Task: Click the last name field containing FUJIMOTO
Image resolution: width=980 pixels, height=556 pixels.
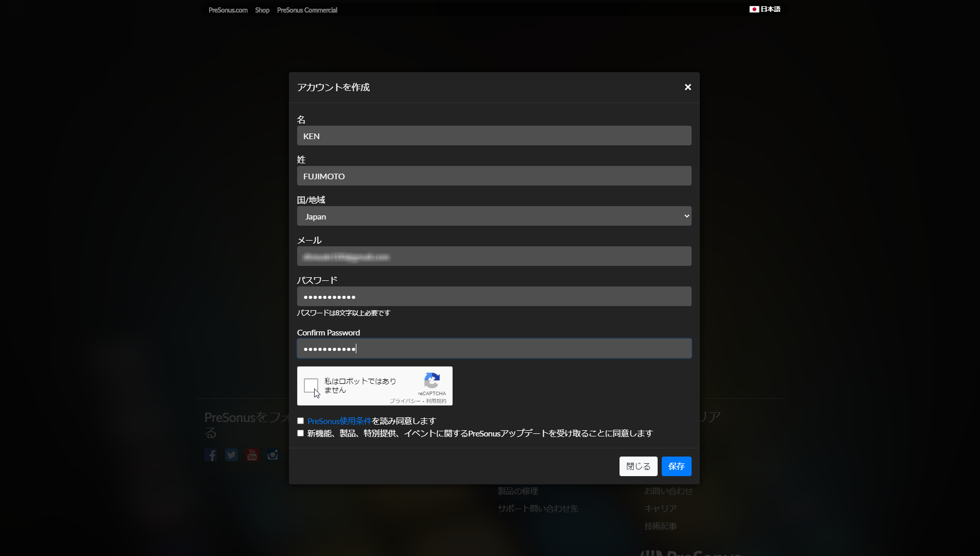Action: tap(494, 176)
